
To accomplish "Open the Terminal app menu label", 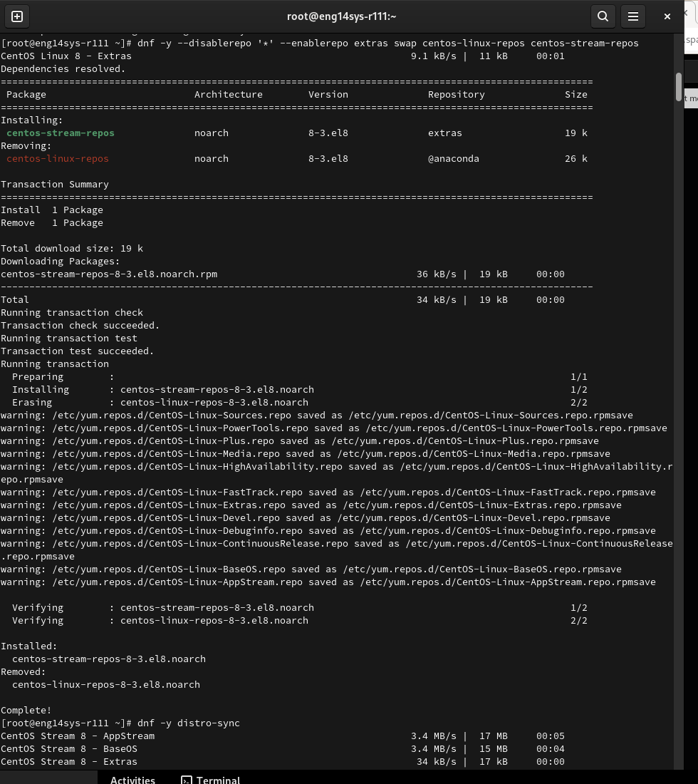I will pyautogui.click(x=218, y=780).
